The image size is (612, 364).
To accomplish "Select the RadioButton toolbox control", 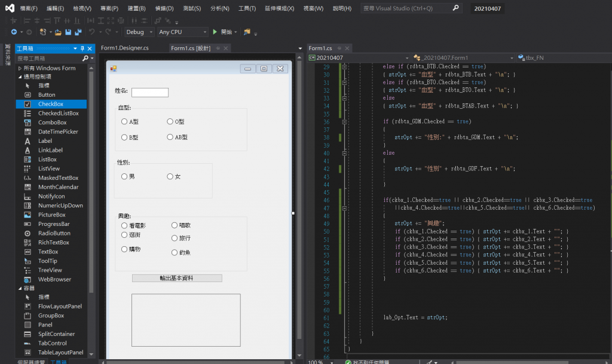I will [54, 233].
